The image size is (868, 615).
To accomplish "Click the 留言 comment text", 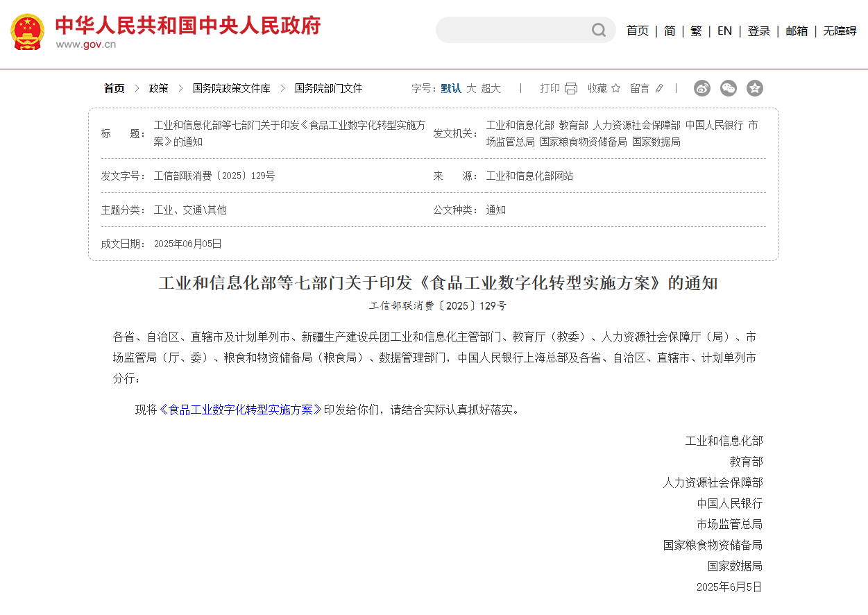I will (x=640, y=88).
